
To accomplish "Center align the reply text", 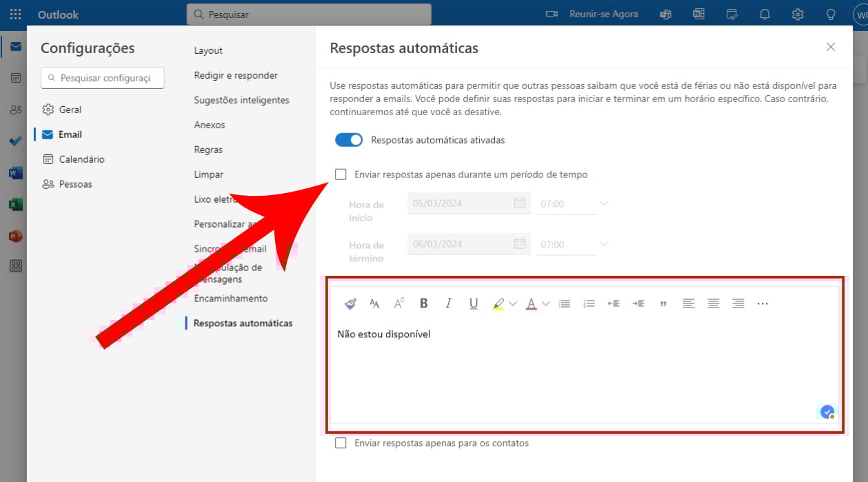I will (x=714, y=303).
